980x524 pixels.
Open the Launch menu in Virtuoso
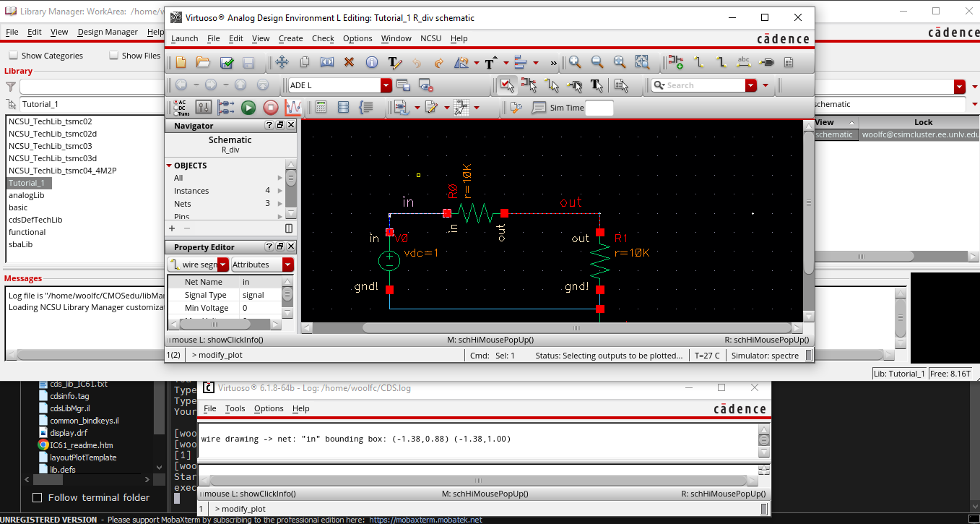tap(185, 38)
